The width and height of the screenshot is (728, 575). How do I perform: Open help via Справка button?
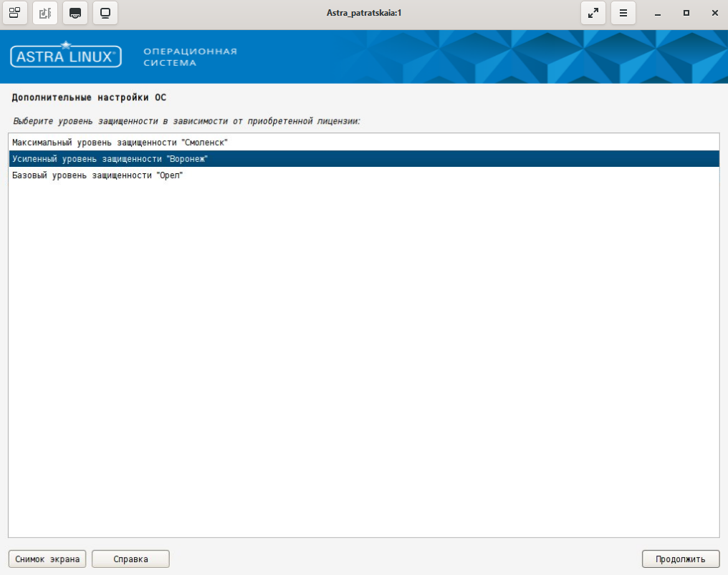130,559
